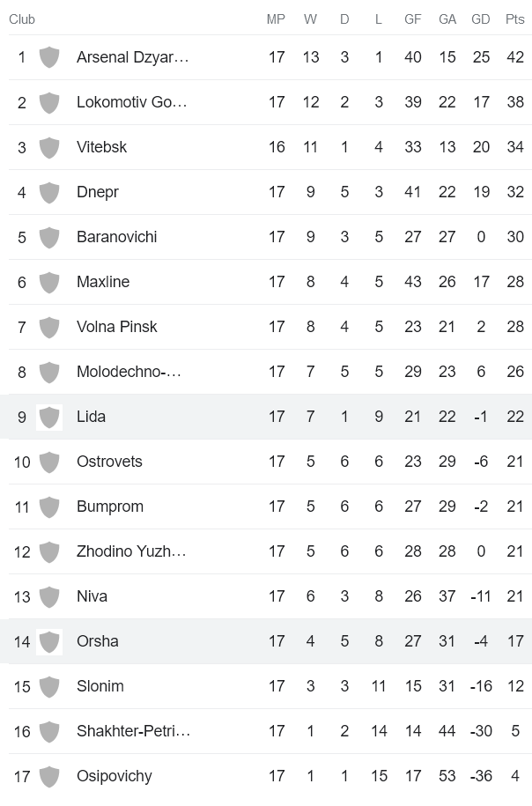The image size is (532, 806).
Task: Click the Osipovichy club crest icon
Action: [49, 776]
